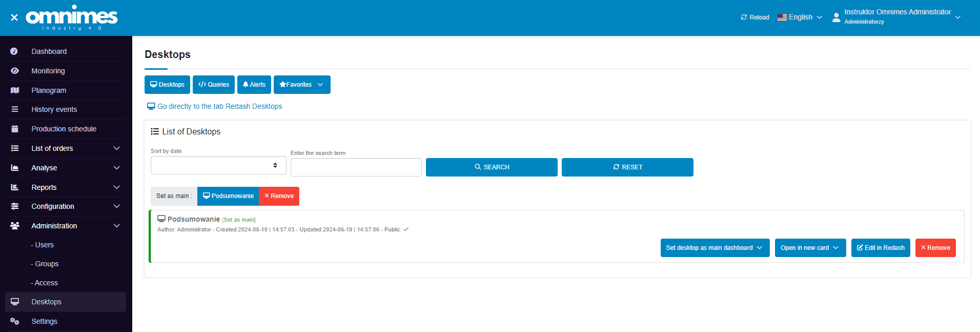This screenshot has width=980, height=332.
Task: Open the Sort by date dropdown
Action: click(x=218, y=165)
